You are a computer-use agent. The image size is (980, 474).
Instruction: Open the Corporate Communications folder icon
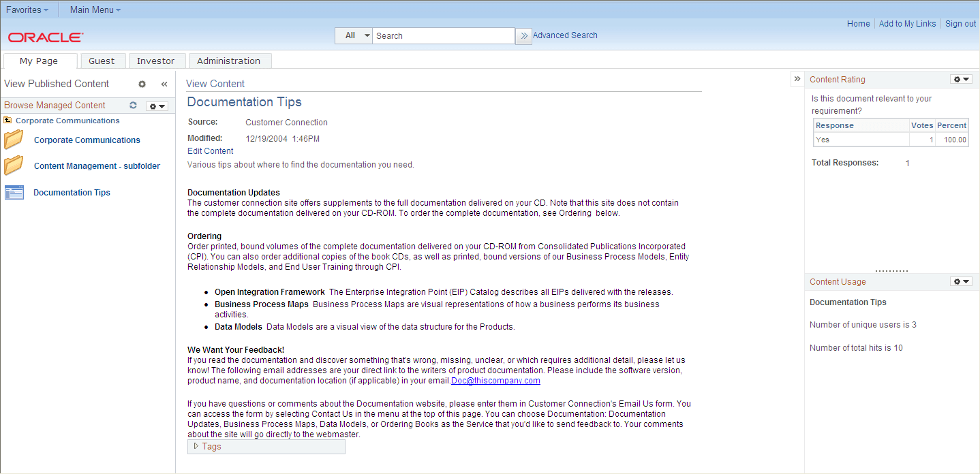pyautogui.click(x=14, y=140)
